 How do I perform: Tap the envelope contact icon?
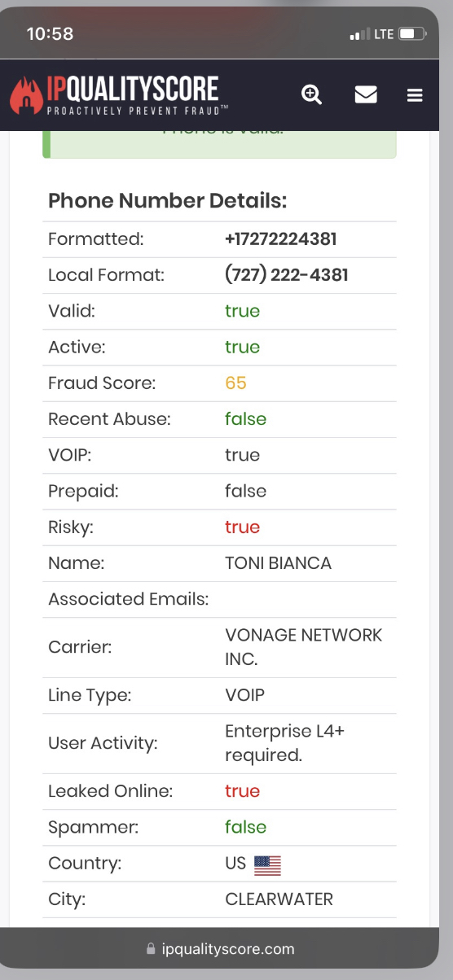pos(366,95)
